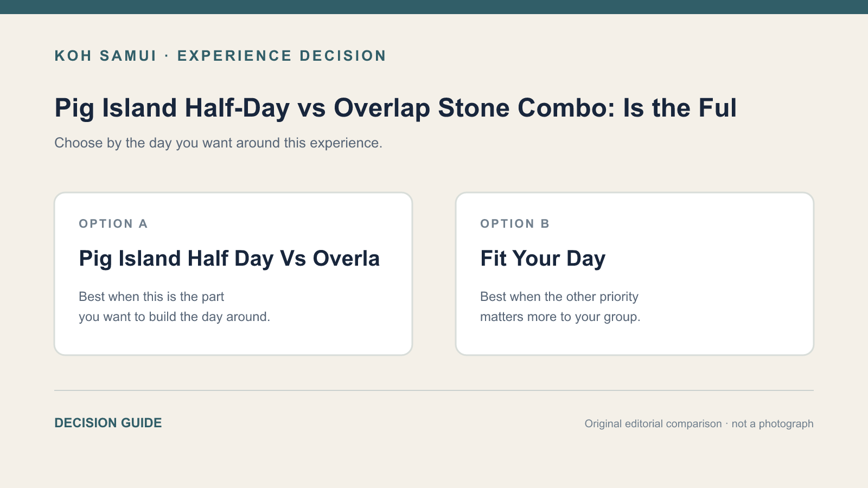Click the DECISION GUIDE footer label

[x=108, y=423]
